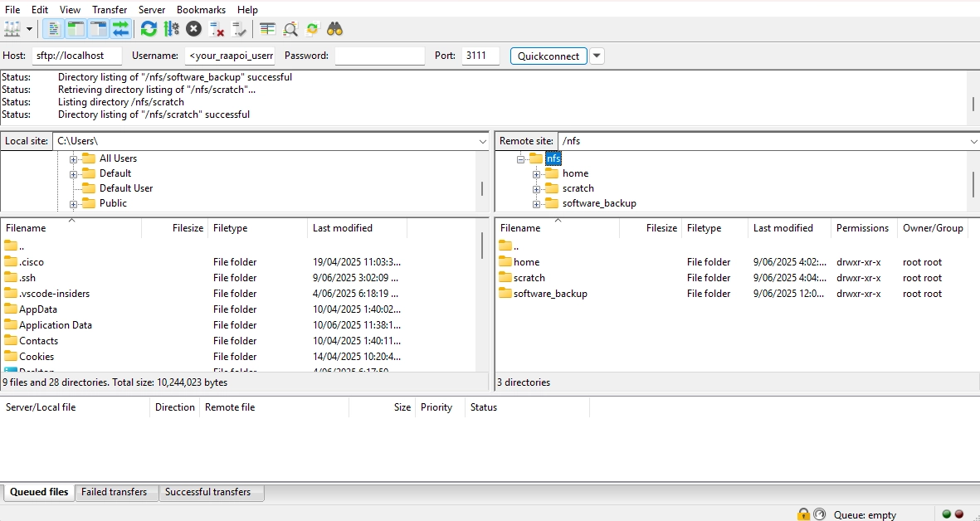Click the Host input field

tap(77, 56)
